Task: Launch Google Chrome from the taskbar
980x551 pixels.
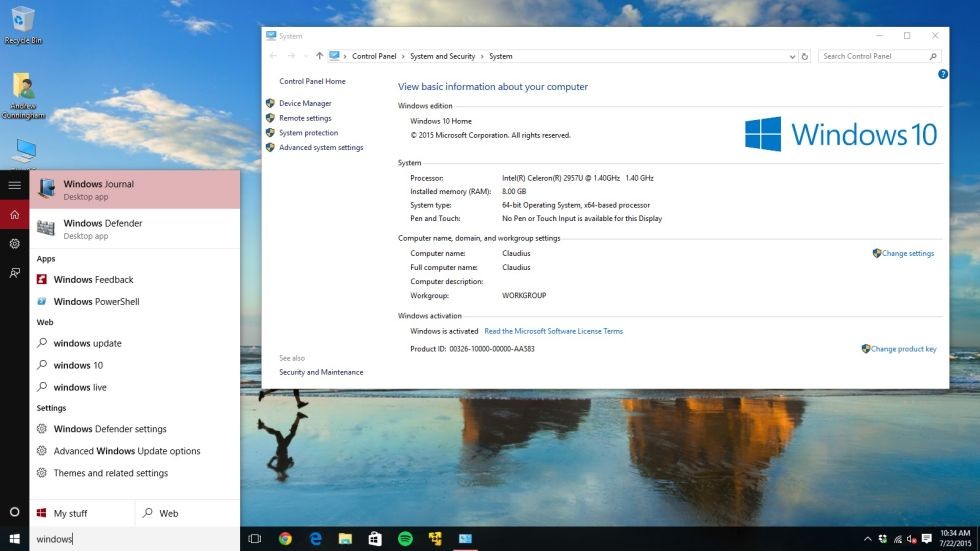Action: tap(285, 539)
